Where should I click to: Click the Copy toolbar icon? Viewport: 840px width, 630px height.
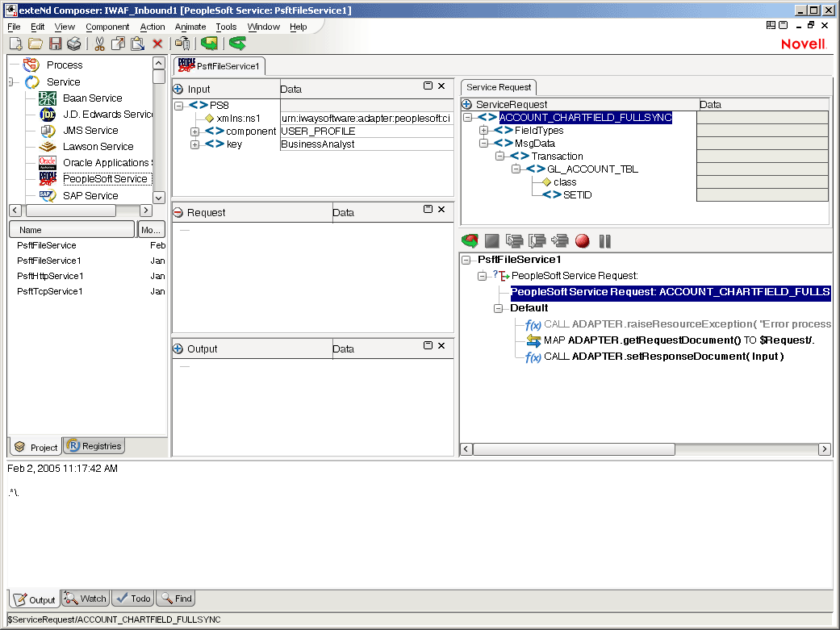click(x=118, y=44)
